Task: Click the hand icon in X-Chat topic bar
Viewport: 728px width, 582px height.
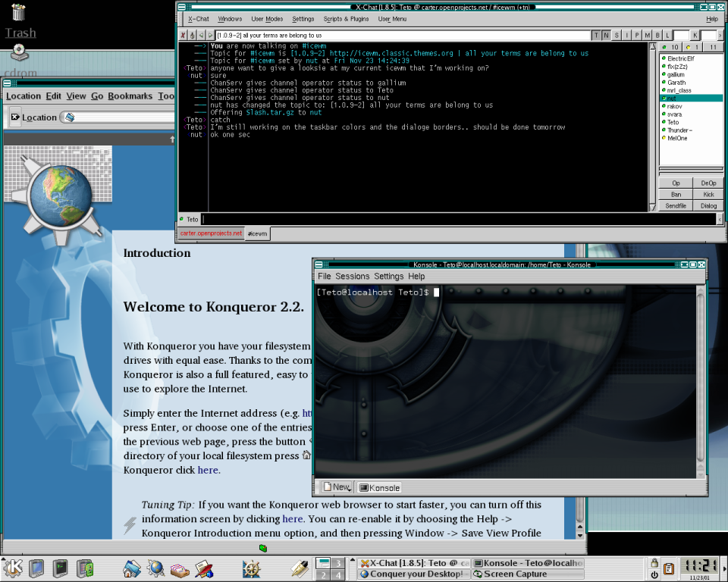Action: point(192,36)
